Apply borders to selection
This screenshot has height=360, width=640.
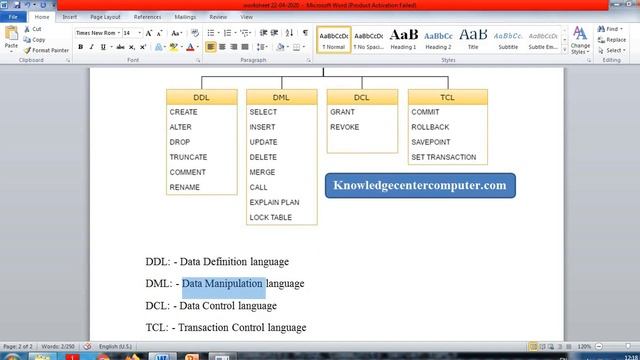click(297, 47)
